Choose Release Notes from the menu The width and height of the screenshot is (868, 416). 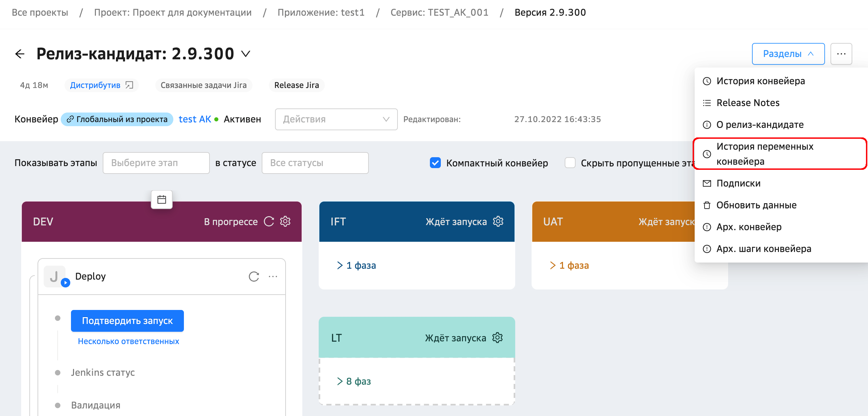(x=748, y=103)
